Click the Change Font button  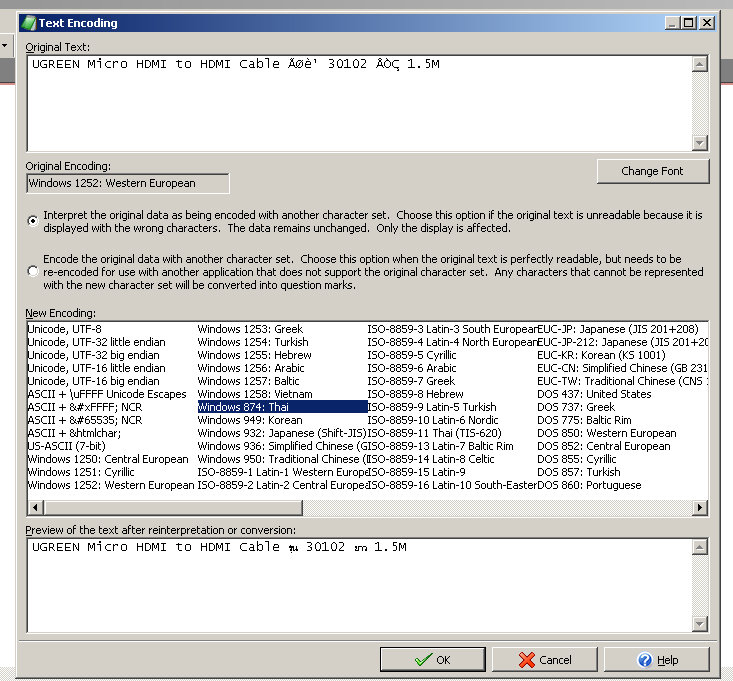coord(653,172)
